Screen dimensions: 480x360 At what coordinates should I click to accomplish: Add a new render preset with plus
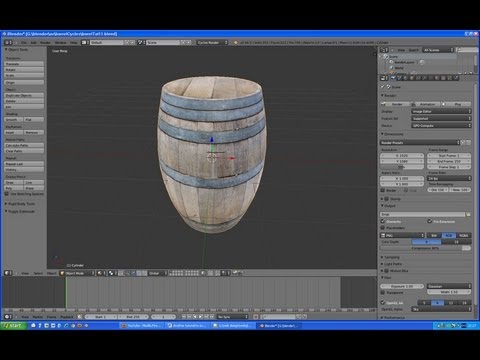(x=463, y=143)
